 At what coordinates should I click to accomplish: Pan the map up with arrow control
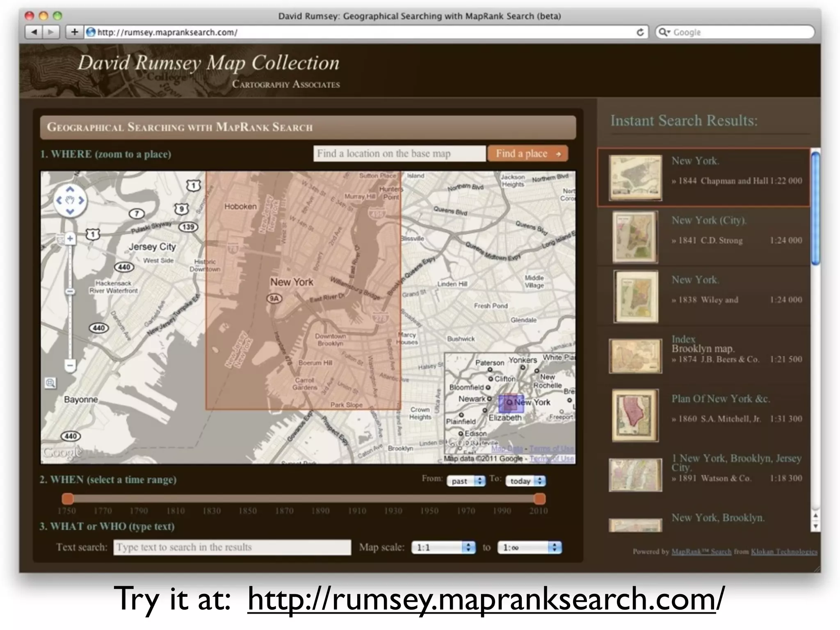pos(70,189)
